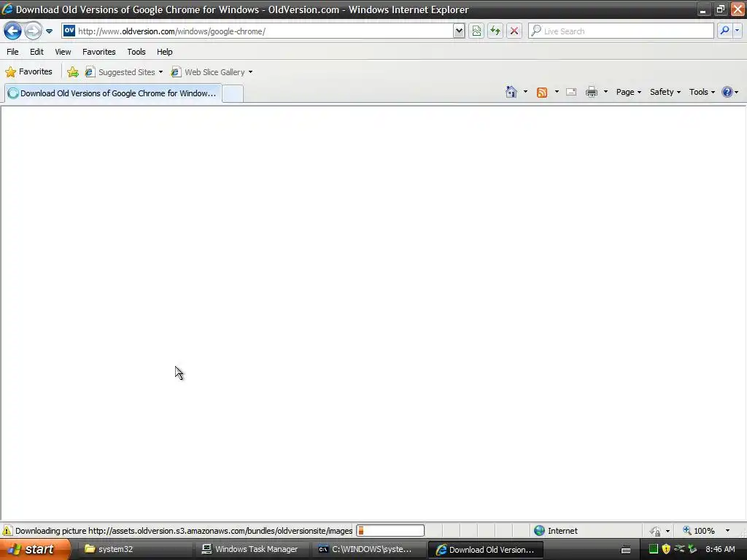The height and width of the screenshot is (560, 747).
Task: Click the Internet security zone globe
Action: (x=539, y=531)
